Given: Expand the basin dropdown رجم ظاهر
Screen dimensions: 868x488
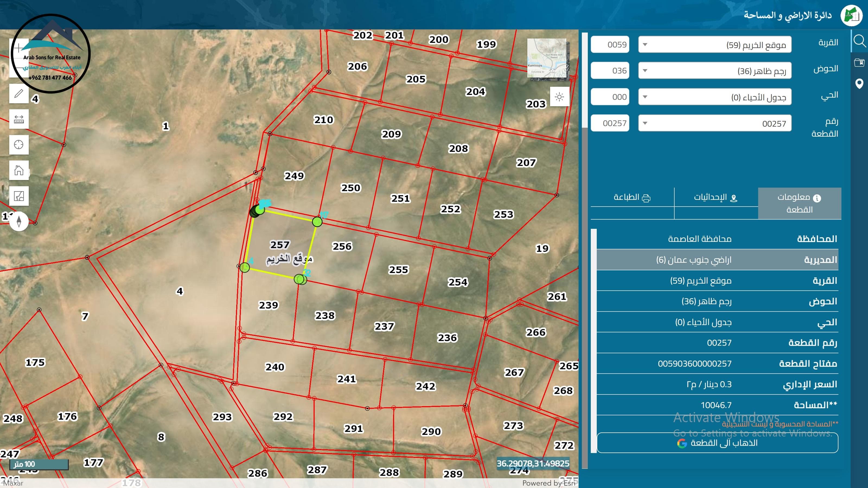Looking at the screenshot, I should [714, 71].
